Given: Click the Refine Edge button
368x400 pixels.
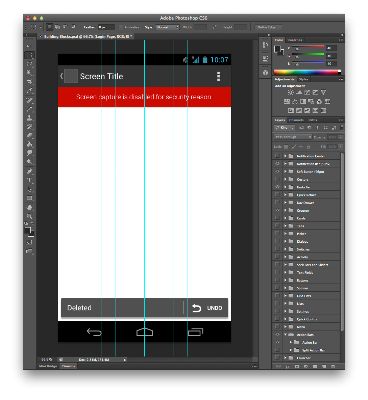Looking at the screenshot, I should [x=267, y=27].
